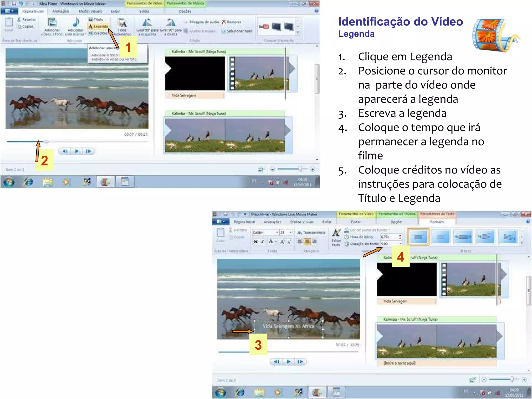
Task: Click Título button in upper window ribbon
Action: (x=96, y=19)
